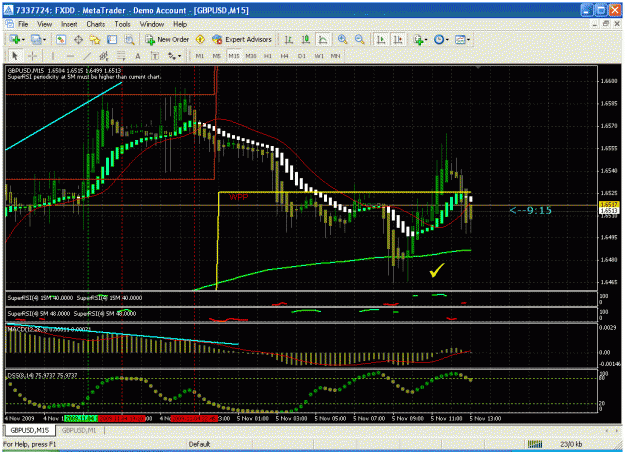Open the Help menu
This screenshot has height=452, width=625.
[180, 24]
